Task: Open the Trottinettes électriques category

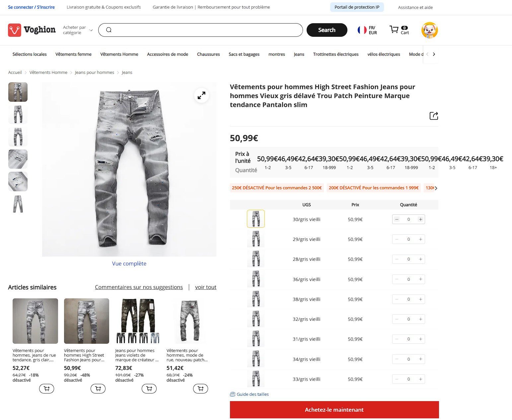Action: [336, 54]
